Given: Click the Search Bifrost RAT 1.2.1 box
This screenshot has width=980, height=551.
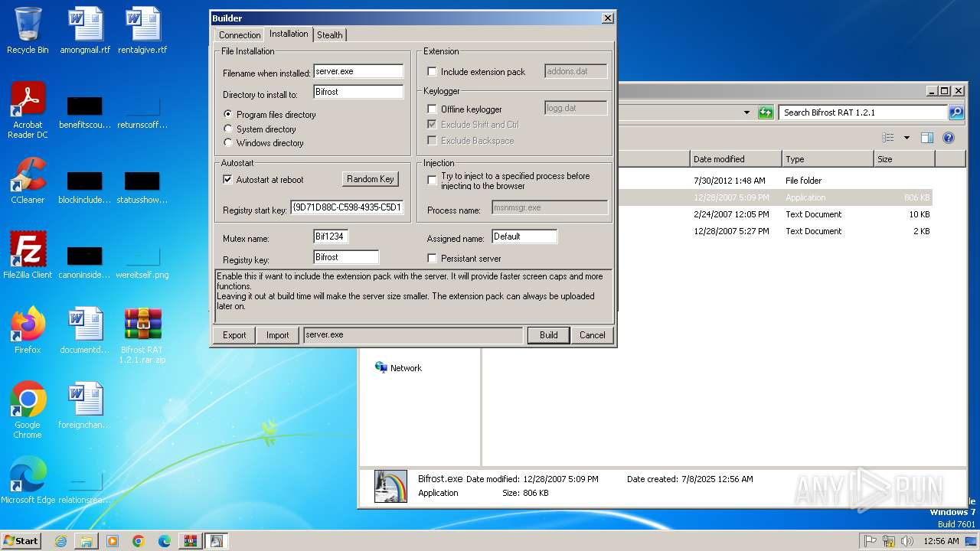Looking at the screenshot, I should point(863,112).
